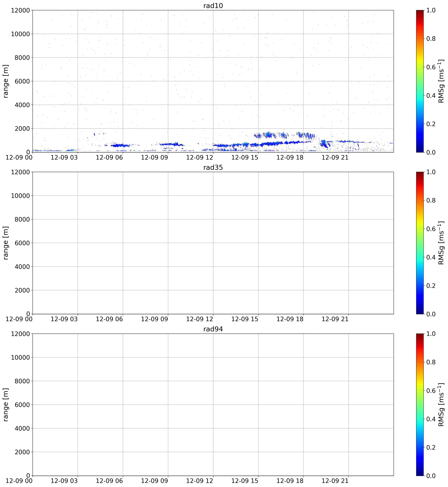Pick the "0.8" tick on rad10's colorbar
The width and height of the screenshot is (448, 487).
pos(431,38)
